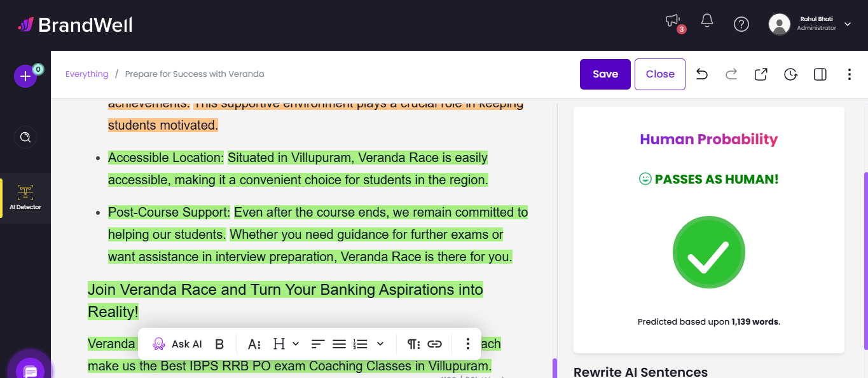Undo the last edit
Image resolution: width=868 pixels, height=378 pixels.
point(702,74)
